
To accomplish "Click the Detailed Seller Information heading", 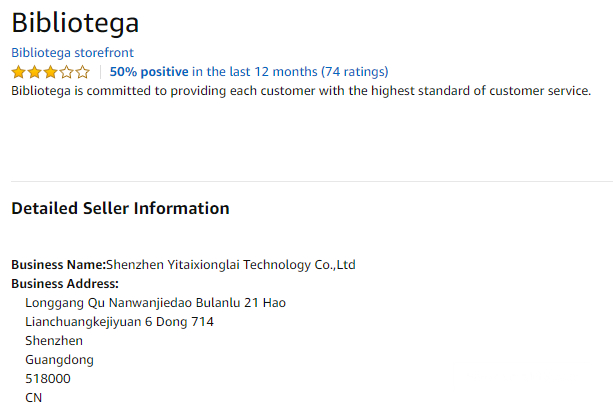I will pos(120,209).
